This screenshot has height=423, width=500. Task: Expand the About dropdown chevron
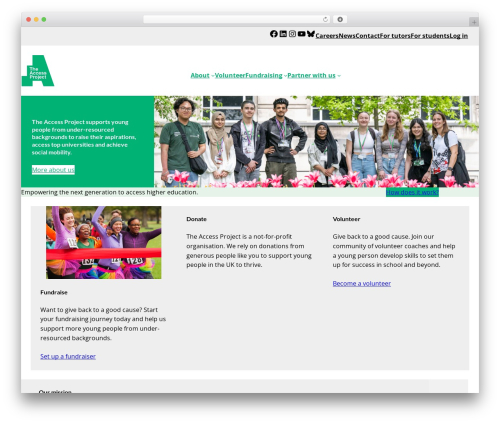pos(213,76)
